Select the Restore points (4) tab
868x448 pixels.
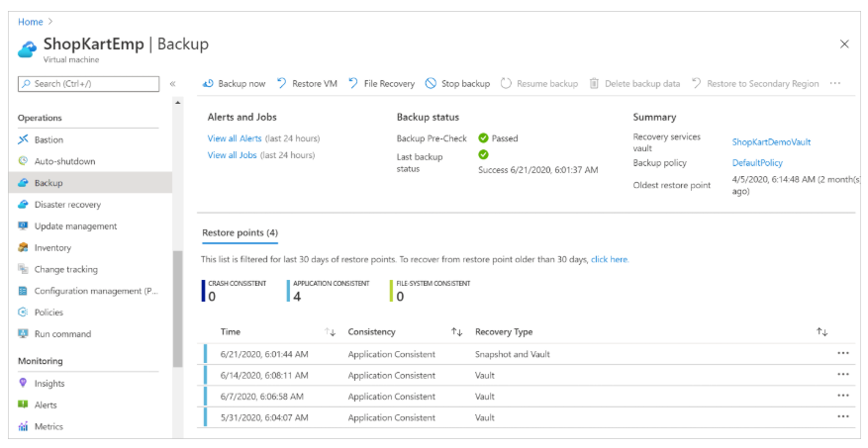240,232
